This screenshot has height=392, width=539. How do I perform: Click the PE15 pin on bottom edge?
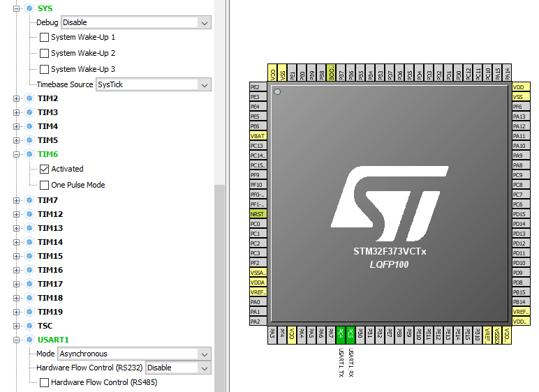tap(468, 335)
